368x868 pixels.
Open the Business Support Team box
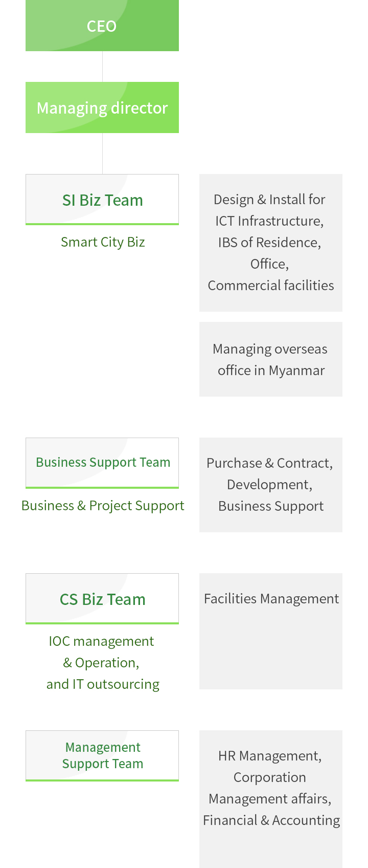coord(102,463)
